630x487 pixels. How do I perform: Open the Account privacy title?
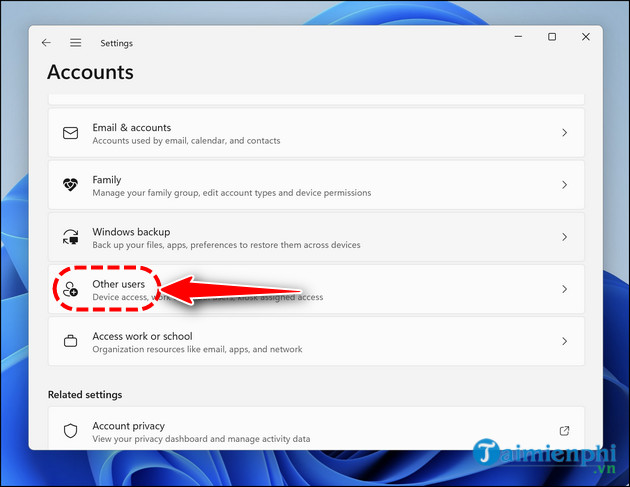pyautogui.click(x=129, y=426)
